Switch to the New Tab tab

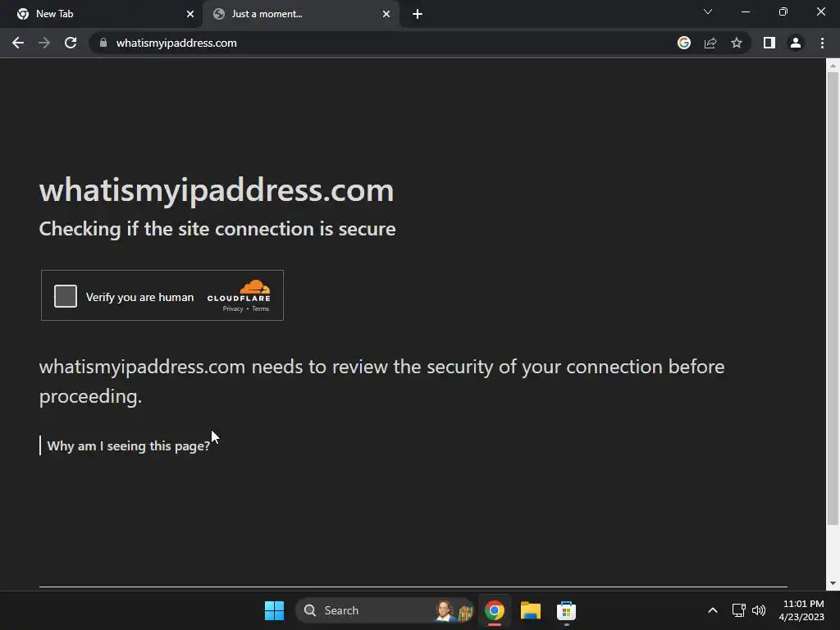[x=102, y=14]
